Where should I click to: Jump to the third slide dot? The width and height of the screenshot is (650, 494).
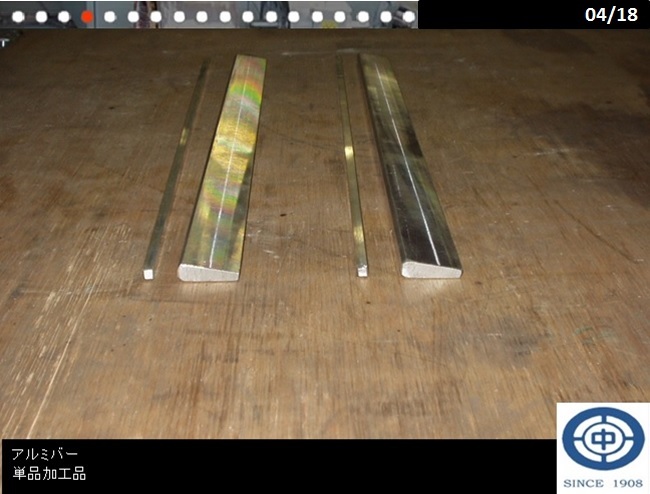point(64,16)
